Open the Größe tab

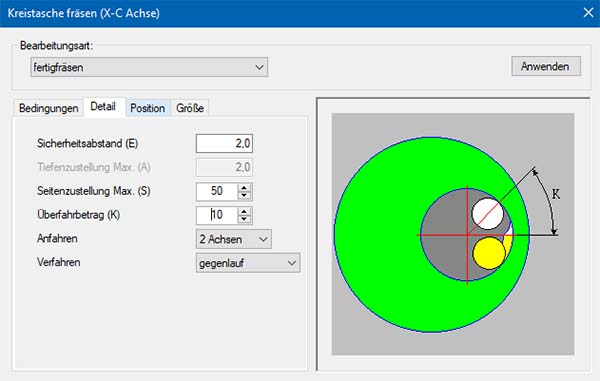click(x=190, y=108)
